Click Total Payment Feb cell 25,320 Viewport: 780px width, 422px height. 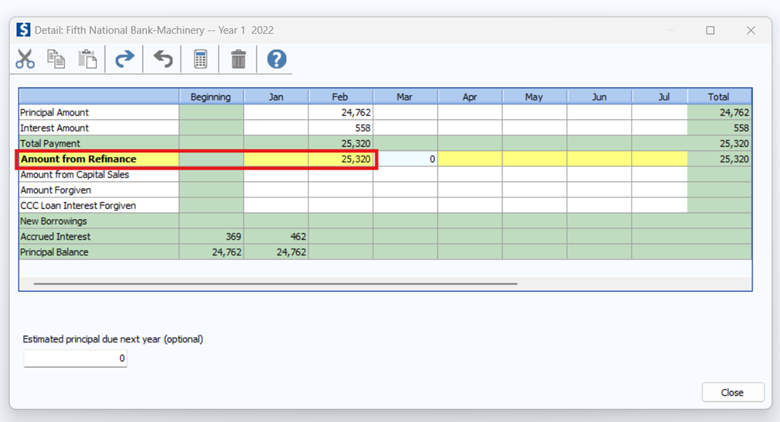[341, 143]
